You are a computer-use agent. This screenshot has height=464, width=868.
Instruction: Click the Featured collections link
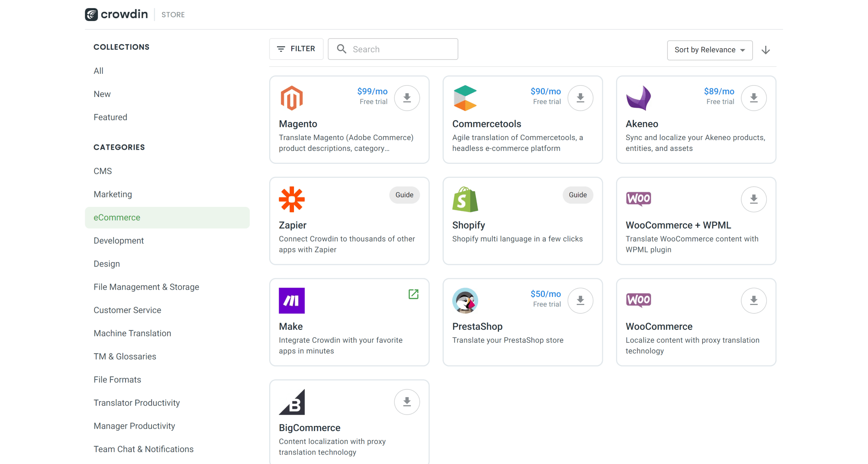pos(110,117)
